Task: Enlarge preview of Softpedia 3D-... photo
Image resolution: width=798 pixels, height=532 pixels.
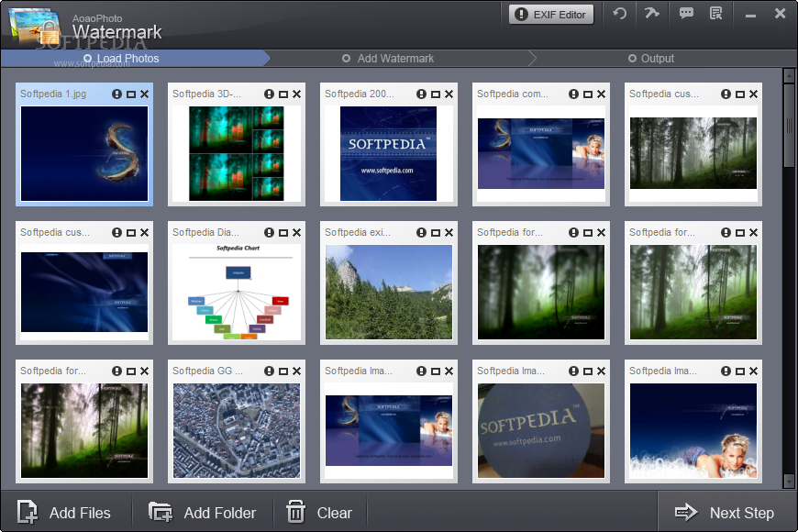Action: (283, 94)
